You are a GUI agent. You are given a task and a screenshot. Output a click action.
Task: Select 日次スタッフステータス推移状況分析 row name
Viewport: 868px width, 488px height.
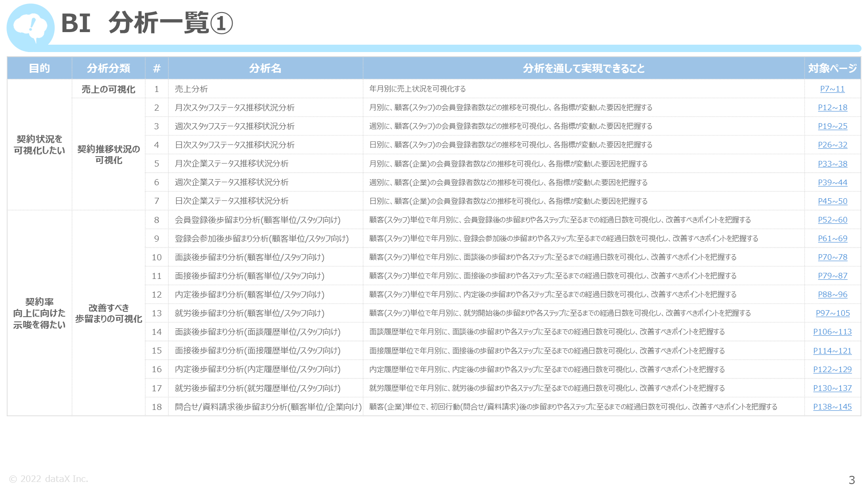click(235, 145)
